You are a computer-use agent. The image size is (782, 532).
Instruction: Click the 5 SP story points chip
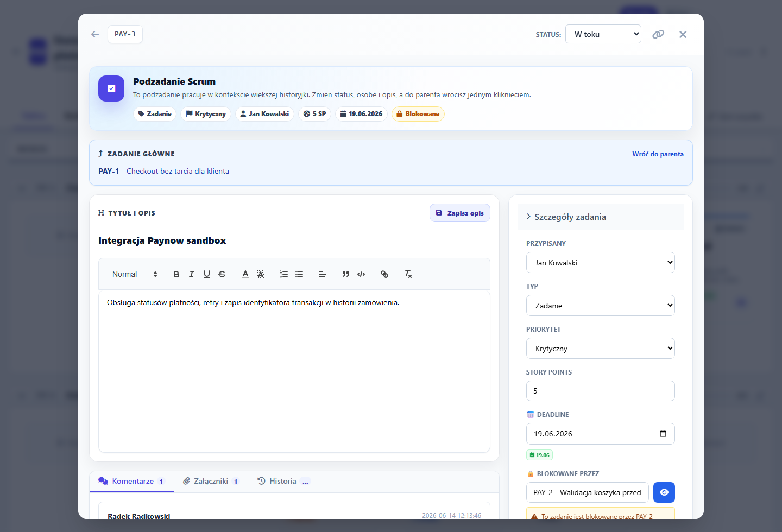click(314, 114)
